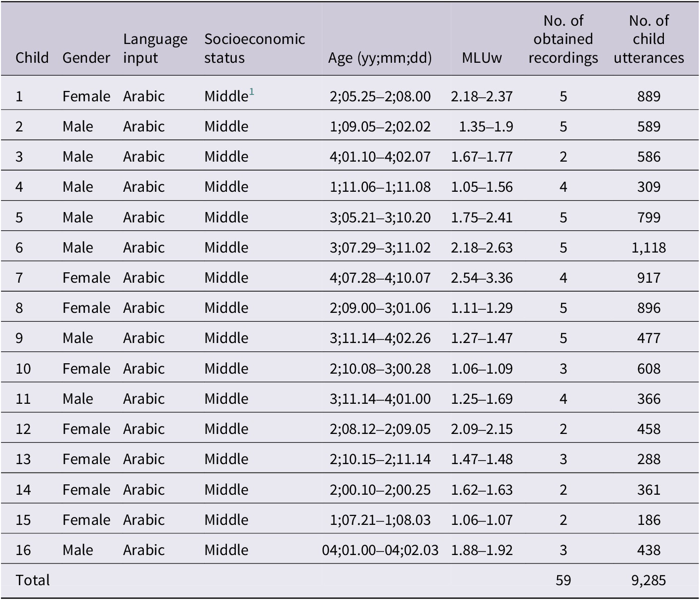Image resolution: width=700 pixels, height=600 pixels.
Task: Click the age range 1;09.05–2;02.02
Action: 380,127
